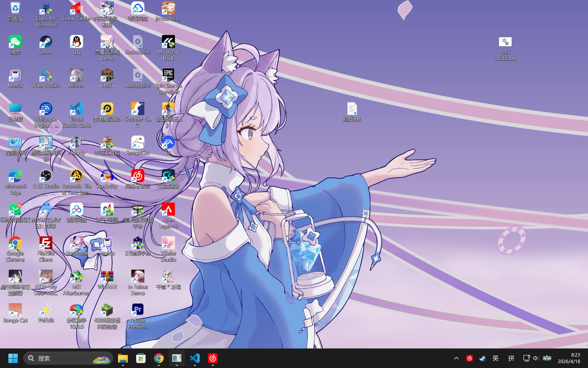Open File Explorer from the taskbar

tap(123, 358)
